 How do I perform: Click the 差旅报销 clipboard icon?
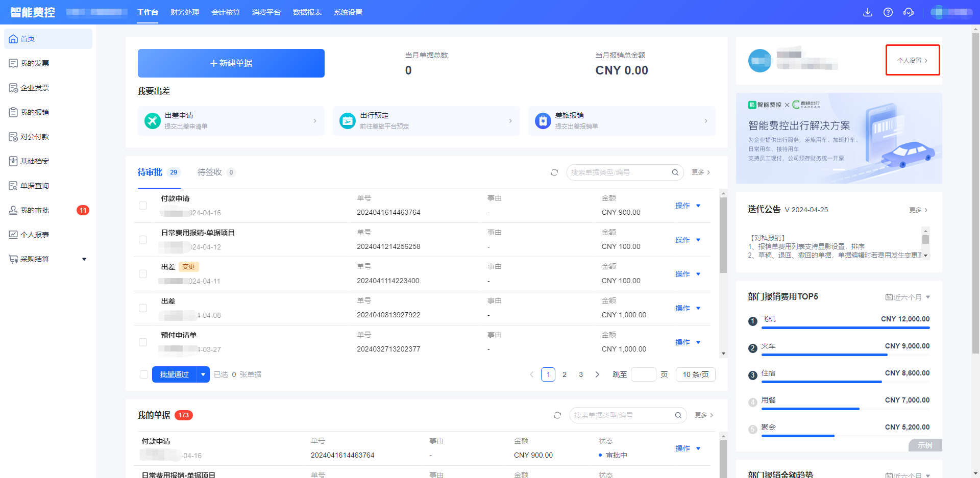tap(543, 121)
